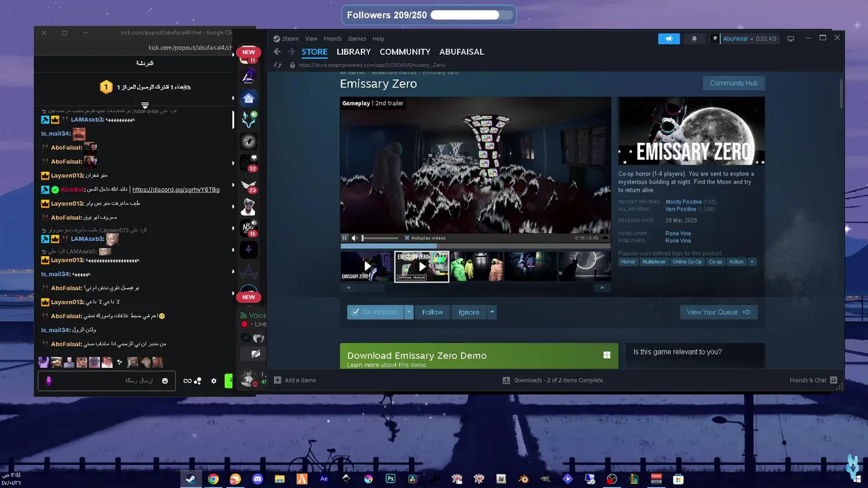The width and height of the screenshot is (868, 488).
Task: Click the Ignore button
Action: [469, 312]
